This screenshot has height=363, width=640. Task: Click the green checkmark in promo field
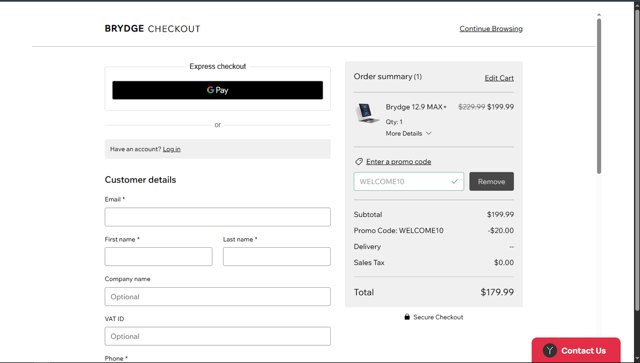coord(455,182)
